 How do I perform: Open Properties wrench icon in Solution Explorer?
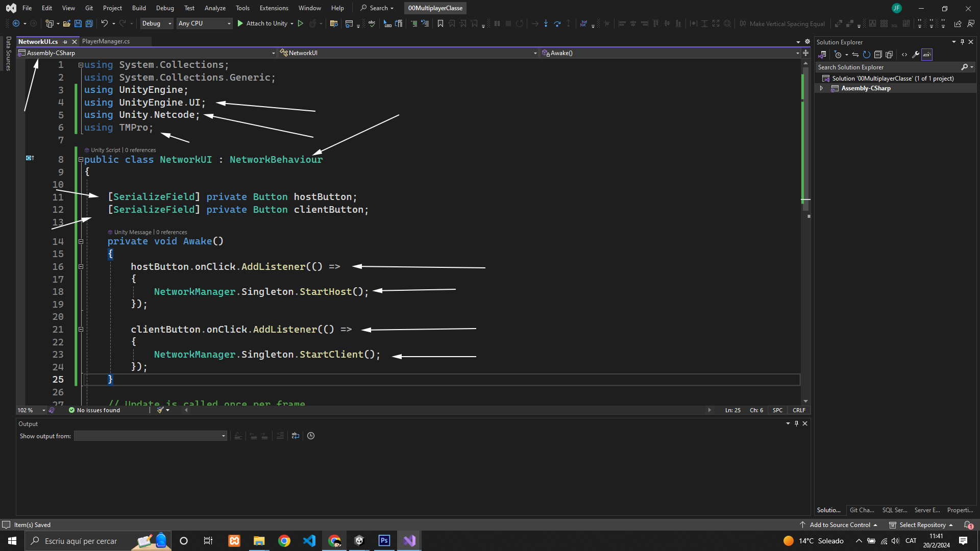[x=916, y=55]
